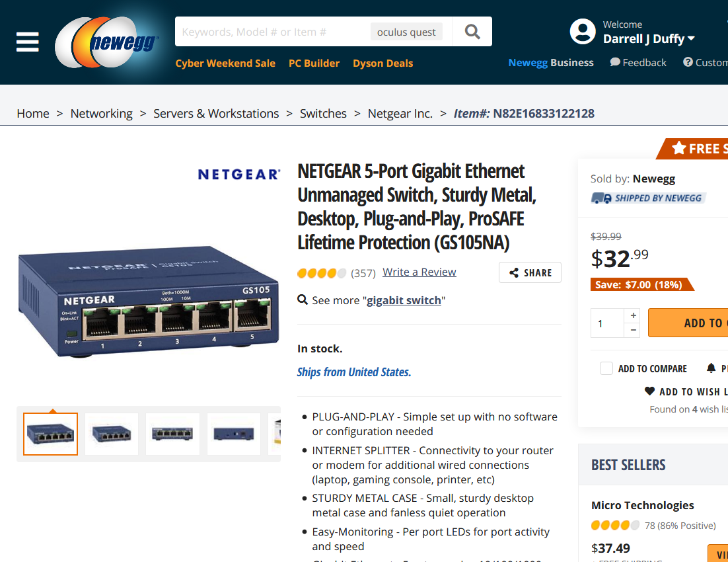
Task: Decrease quantity with minus stepper
Action: (634, 330)
